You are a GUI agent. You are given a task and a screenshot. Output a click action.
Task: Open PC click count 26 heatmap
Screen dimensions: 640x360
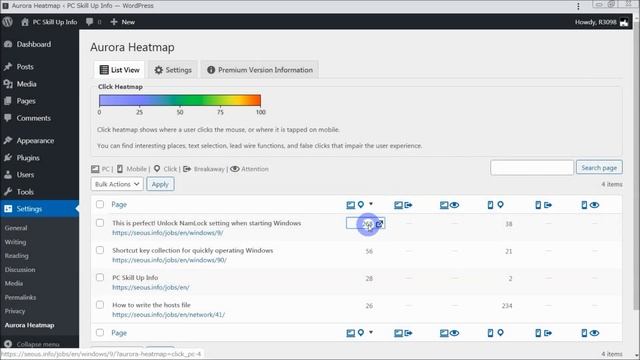pyautogui.click(x=369, y=306)
